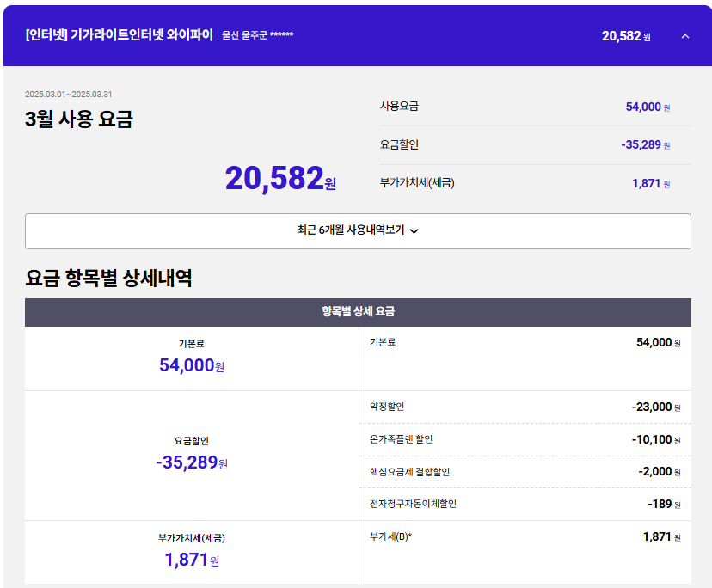
Task: Select the 부가가치세(세금) 1,871원 summary row
Action: 525,183
